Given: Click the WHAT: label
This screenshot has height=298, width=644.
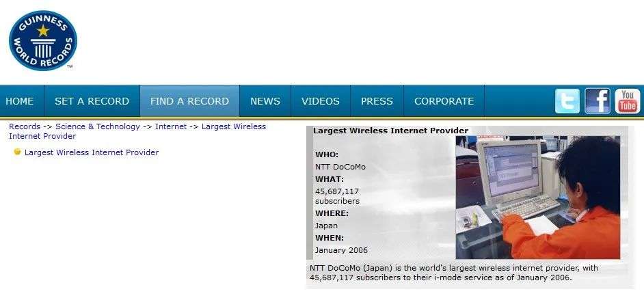Looking at the screenshot, I should point(330,179).
